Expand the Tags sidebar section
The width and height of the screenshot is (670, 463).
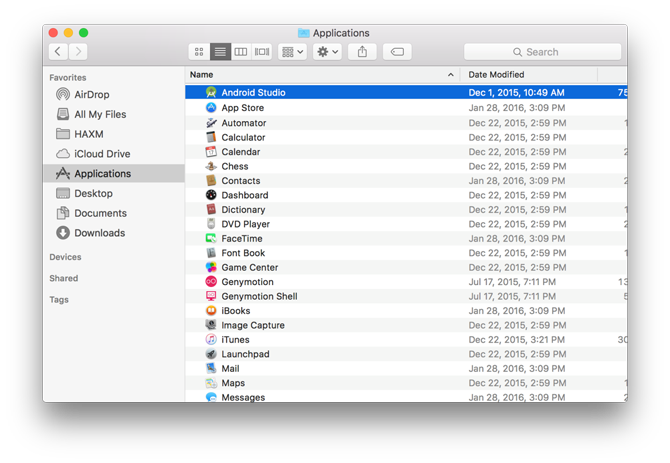59,300
